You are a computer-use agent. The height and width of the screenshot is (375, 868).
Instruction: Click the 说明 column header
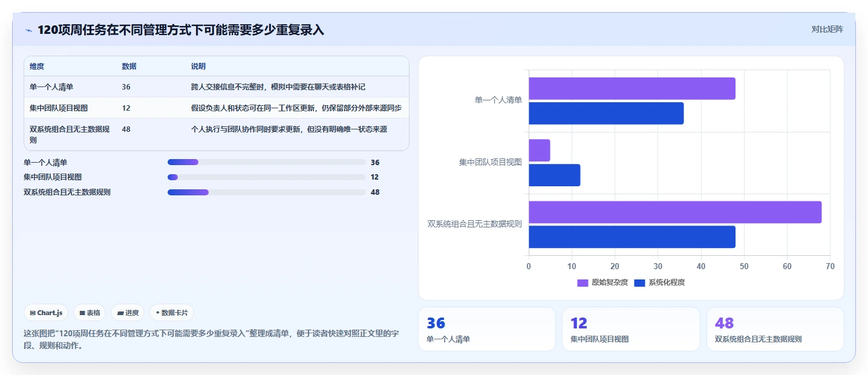pos(198,67)
